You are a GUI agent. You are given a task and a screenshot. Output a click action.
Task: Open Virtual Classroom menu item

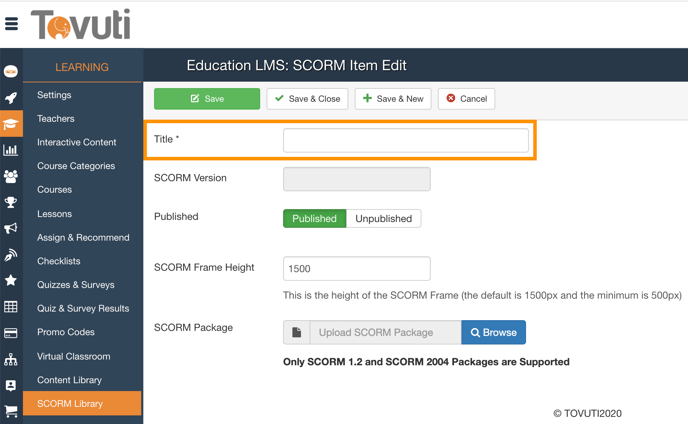coord(74,356)
